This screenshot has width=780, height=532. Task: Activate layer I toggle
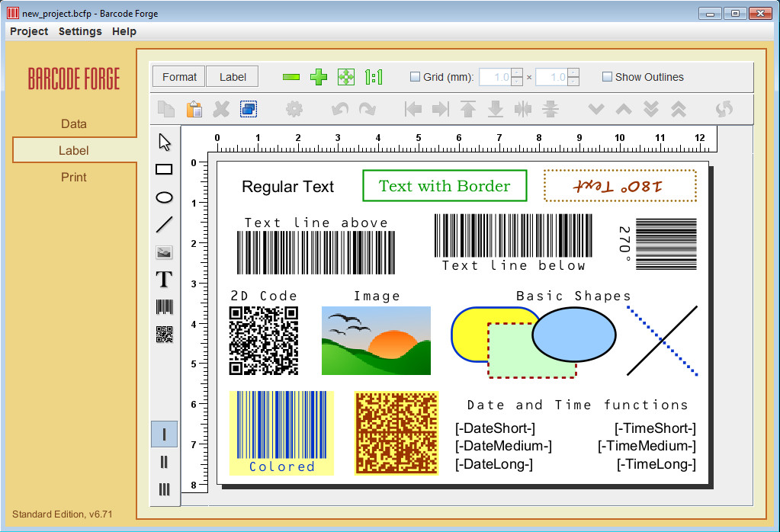pos(164,434)
